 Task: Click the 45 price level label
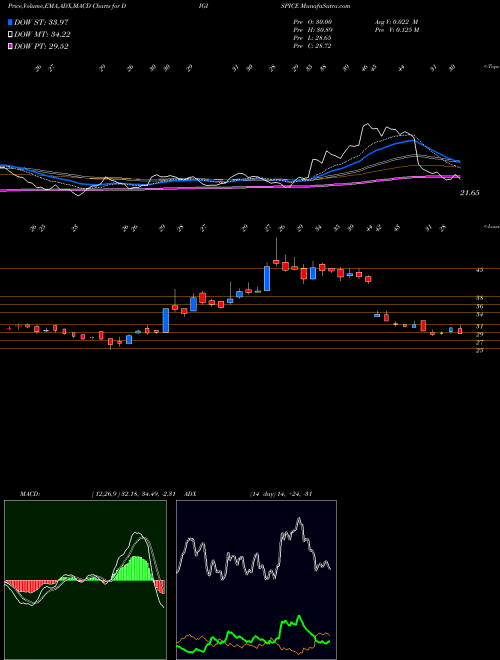[x=479, y=270]
